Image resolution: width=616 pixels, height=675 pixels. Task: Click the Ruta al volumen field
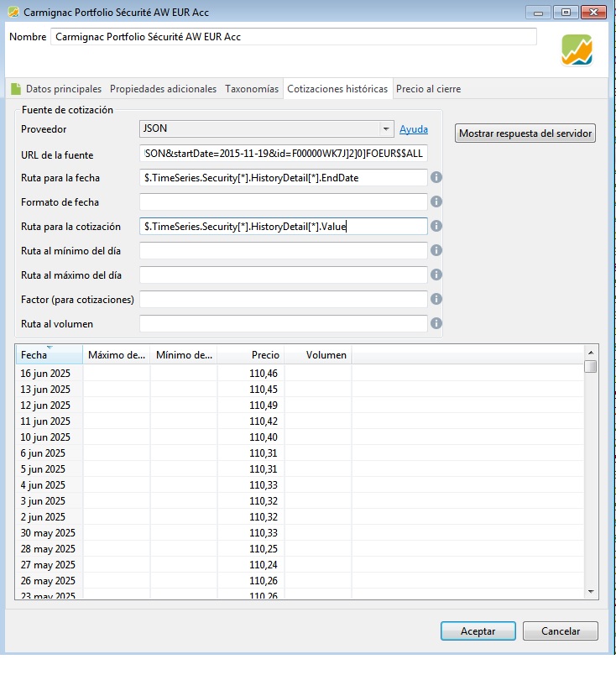click(284, 323)
